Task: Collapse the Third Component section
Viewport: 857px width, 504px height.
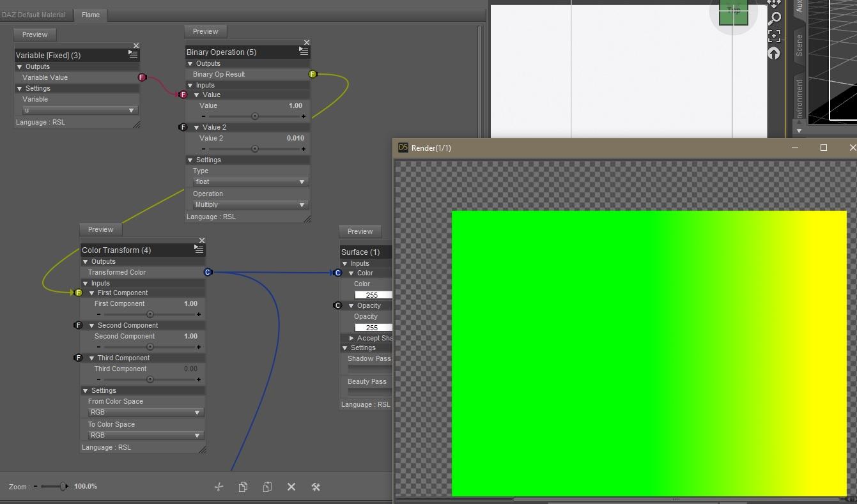Action: [x=92, y=358]
